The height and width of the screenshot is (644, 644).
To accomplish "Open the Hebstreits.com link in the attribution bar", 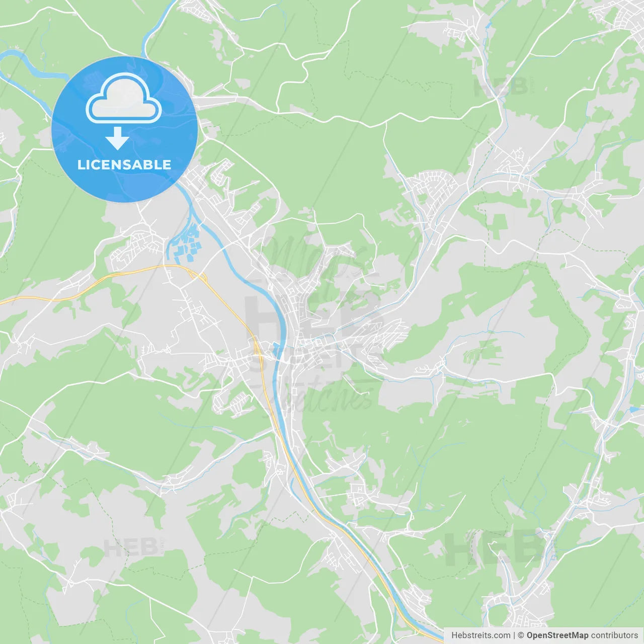I will click(x=480, y=635).
